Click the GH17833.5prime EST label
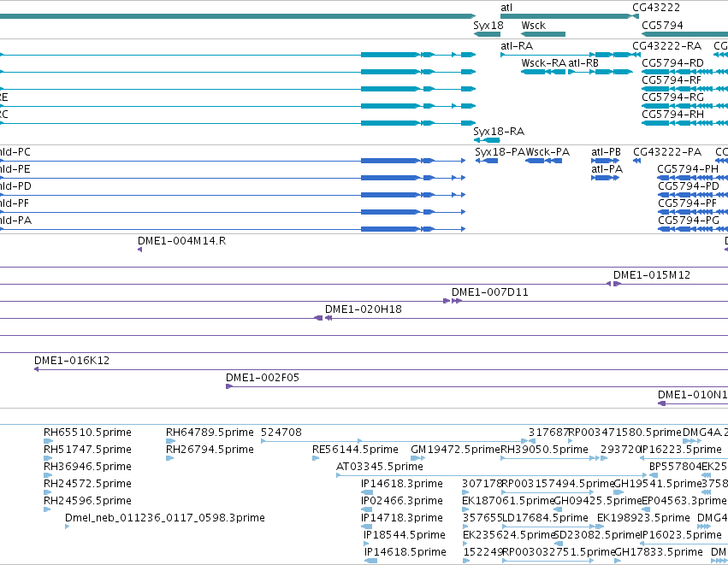The width and height of the screenshot is (728, 565). click(x=659, y=552)
